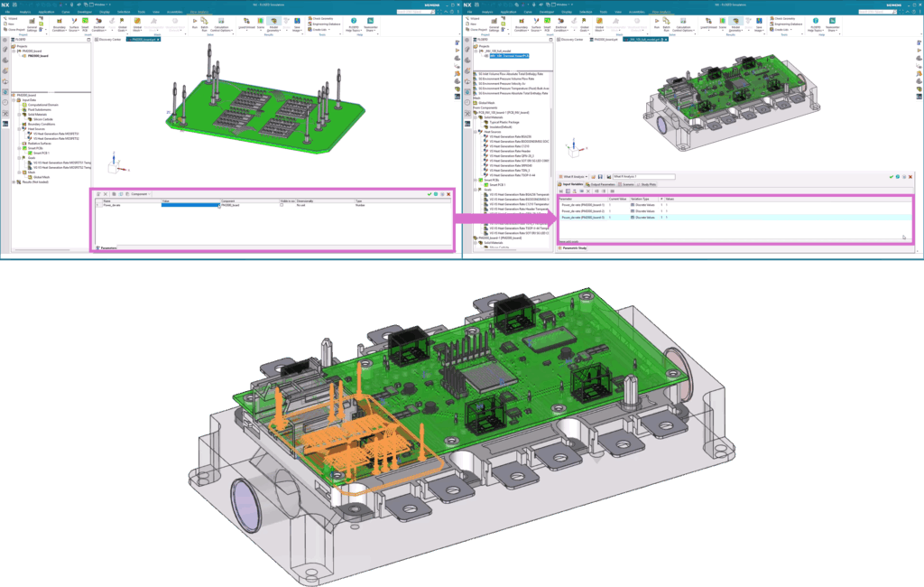Switch to the Output Parameters tab
Screen dimensions: 924x587
click(600, 184)
